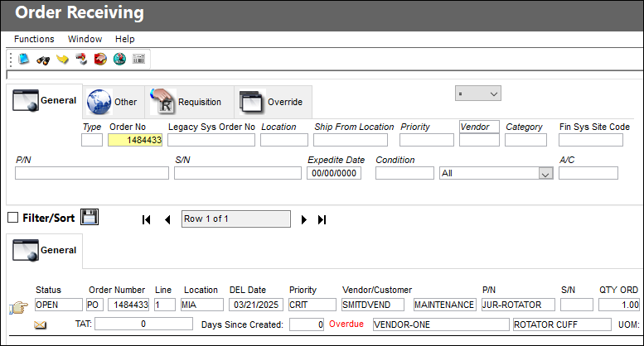The height and width of the screenshot is (346, 644).
Task: Click the floppy disk save filter icon
Action: click(x=90, y=217)
